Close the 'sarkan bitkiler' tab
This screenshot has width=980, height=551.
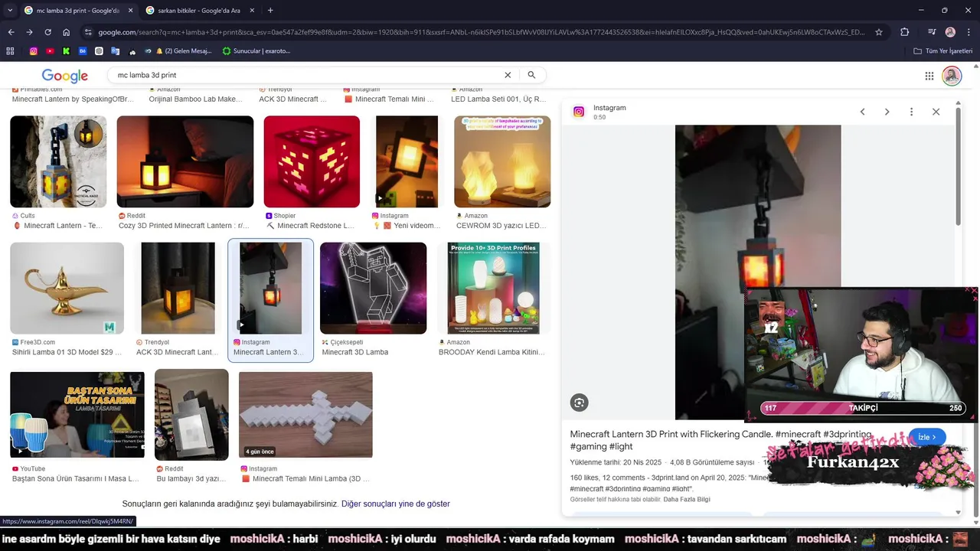(x=251, y=10)
